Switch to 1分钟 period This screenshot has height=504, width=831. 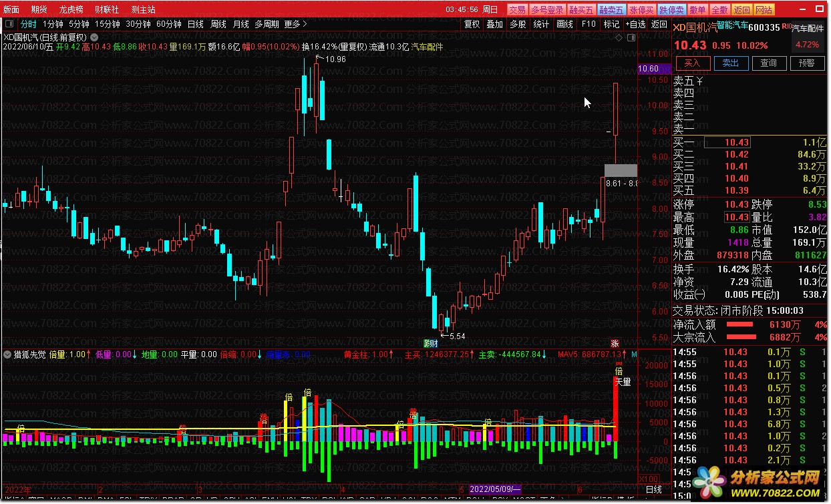pos(53,24)
